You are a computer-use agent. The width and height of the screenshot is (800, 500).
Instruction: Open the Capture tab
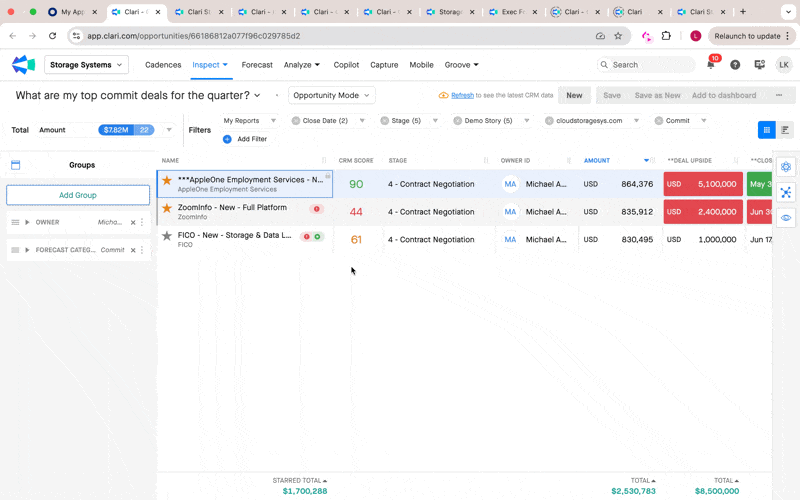point(384,65)
